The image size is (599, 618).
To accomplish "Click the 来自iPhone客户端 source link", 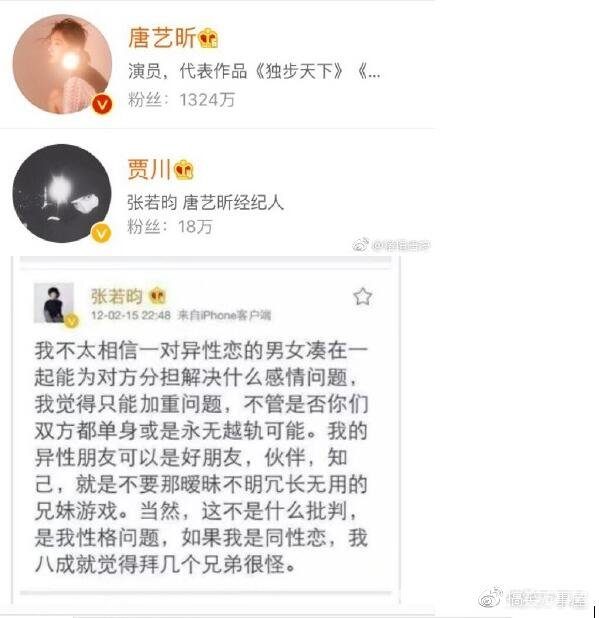I will tap(224, 315).
